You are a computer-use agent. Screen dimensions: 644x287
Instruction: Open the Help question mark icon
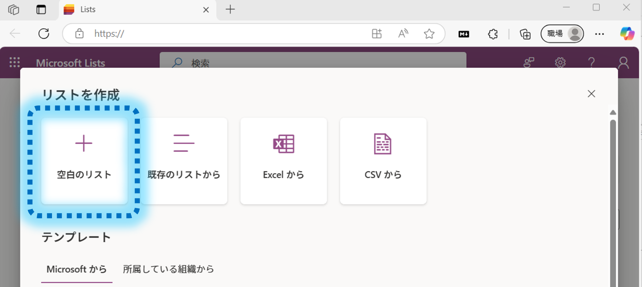tap(591, 62)
